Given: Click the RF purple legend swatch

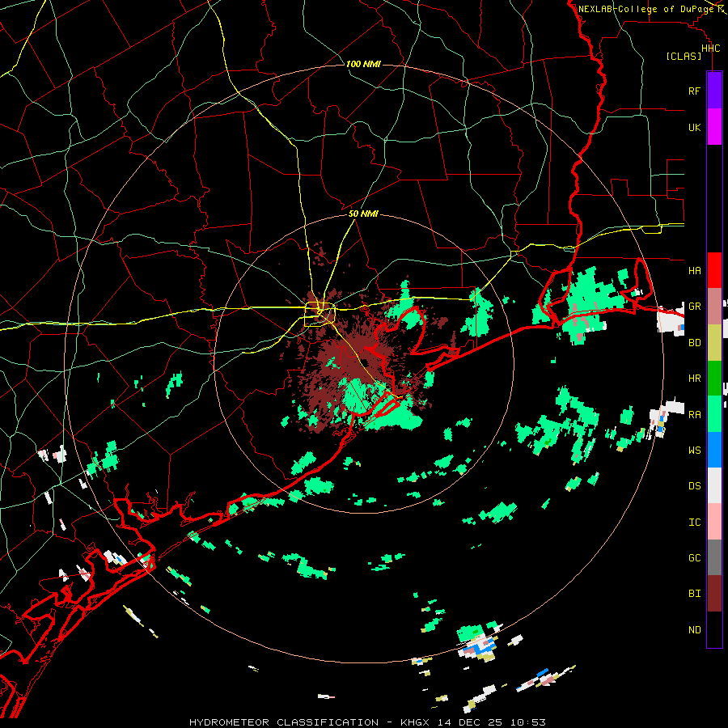Looking at the screenshot, I should [714, 91].
